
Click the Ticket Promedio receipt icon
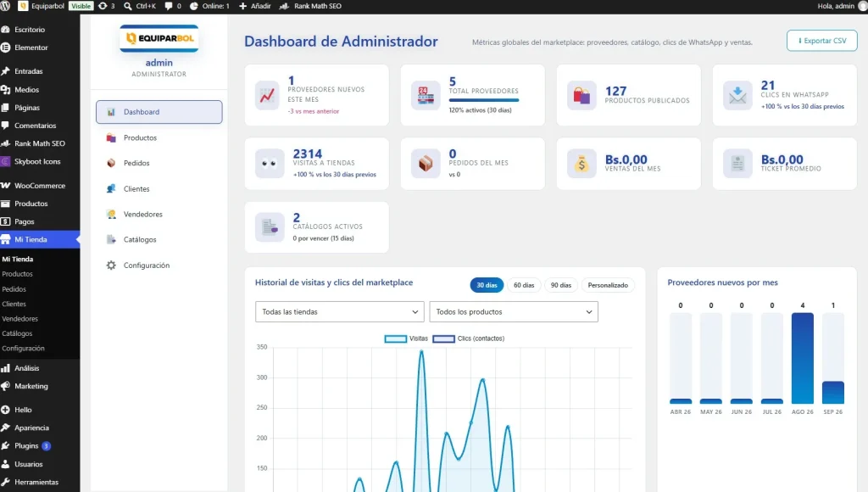[738, 164]
